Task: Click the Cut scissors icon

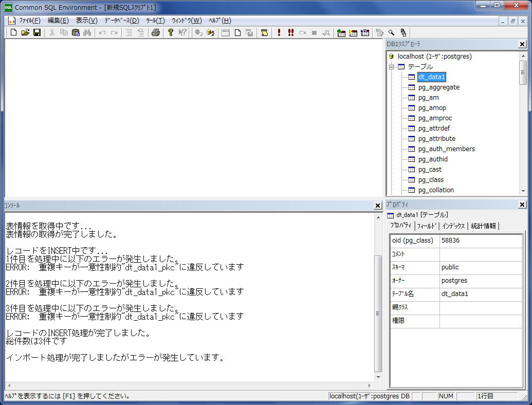Action: (x=52, y=32)
